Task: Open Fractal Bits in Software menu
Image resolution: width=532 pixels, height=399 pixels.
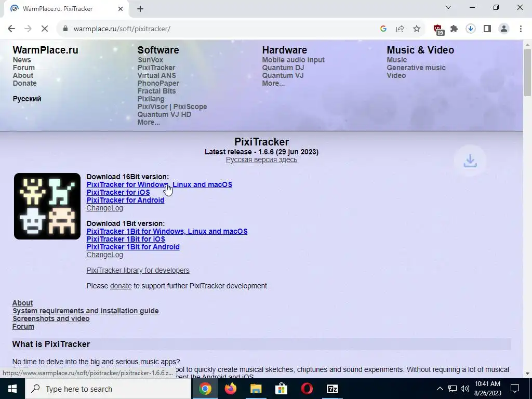Action: click(156, 91)
